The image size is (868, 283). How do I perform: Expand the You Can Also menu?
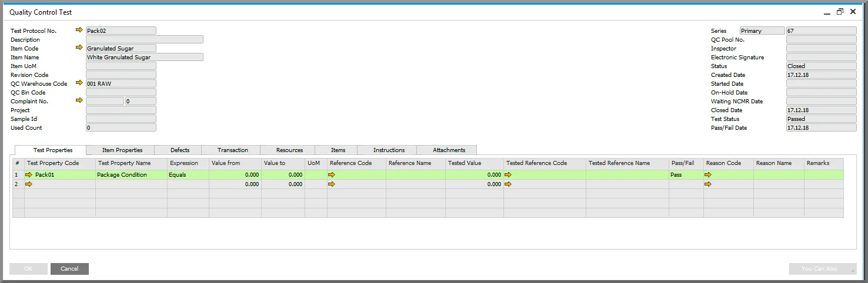click(823, 269)
